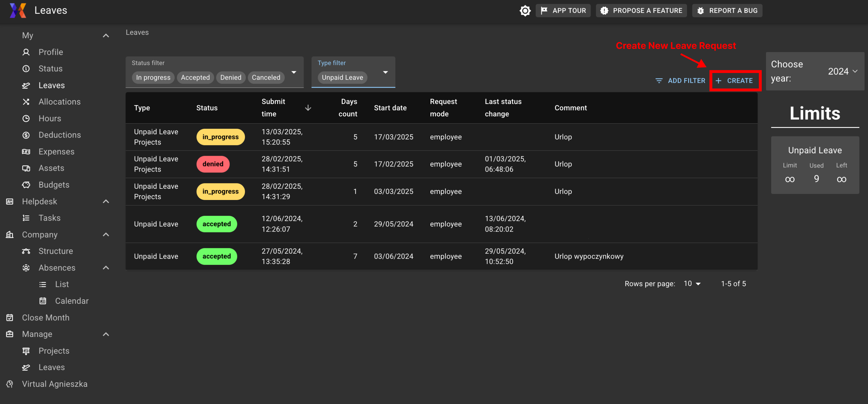Click the CREATE leave request button
The width and height of the screenshot is (868, 404).
(x=734, y=80)
